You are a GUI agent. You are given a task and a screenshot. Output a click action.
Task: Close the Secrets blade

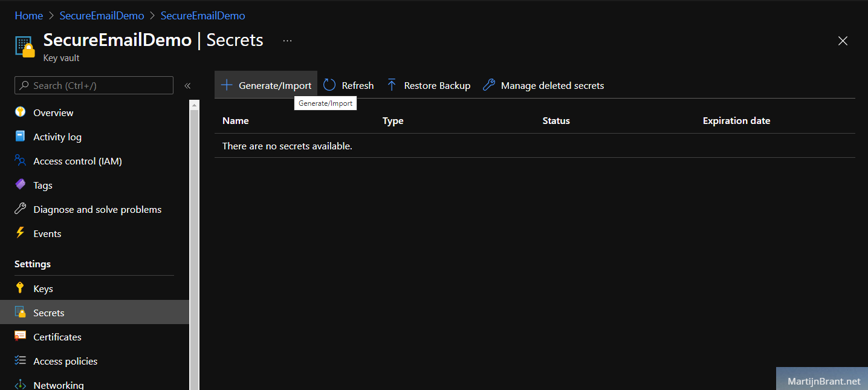843,41
